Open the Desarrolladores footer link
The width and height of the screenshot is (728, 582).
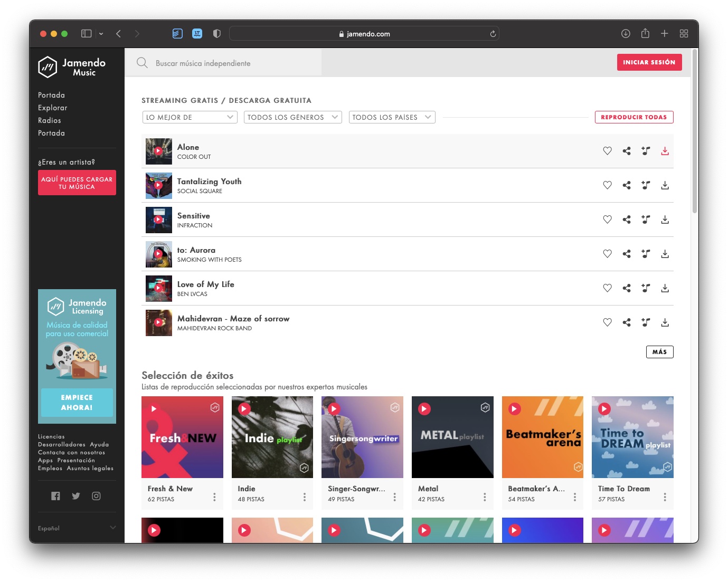[x=62, y=445]
